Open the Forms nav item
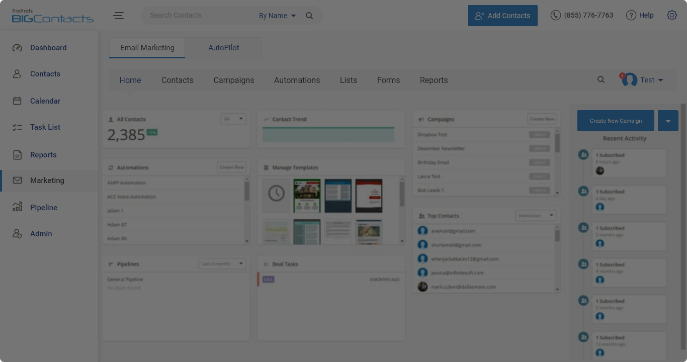687x362 pixels. pyautogui.click(x=389, y=80)
